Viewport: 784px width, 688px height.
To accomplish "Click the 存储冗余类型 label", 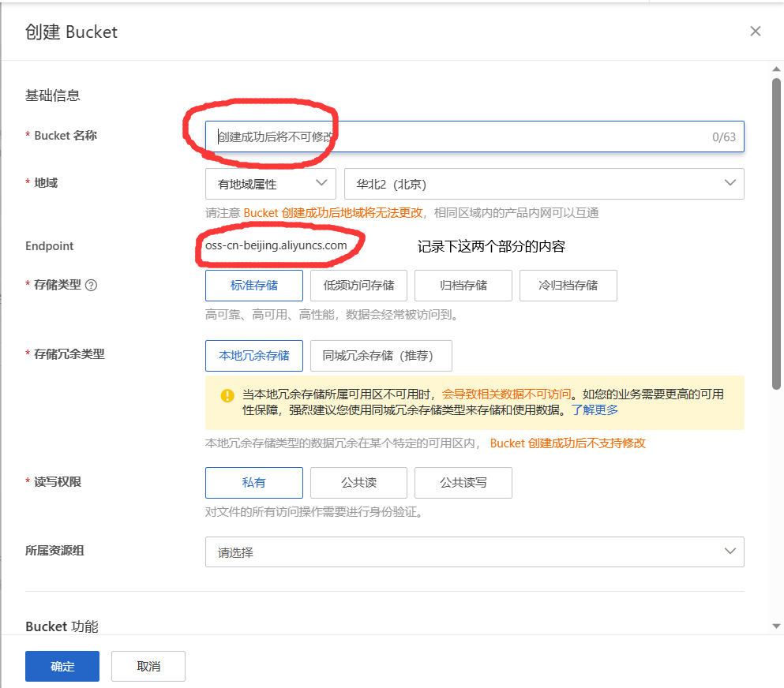I will tap(69, 354).
